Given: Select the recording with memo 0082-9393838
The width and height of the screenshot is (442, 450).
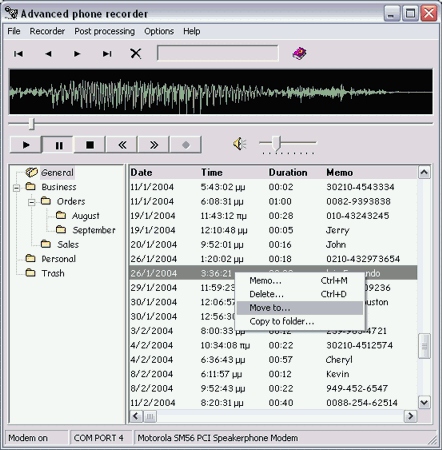Looking at the screenshot, I should (273, 201).
